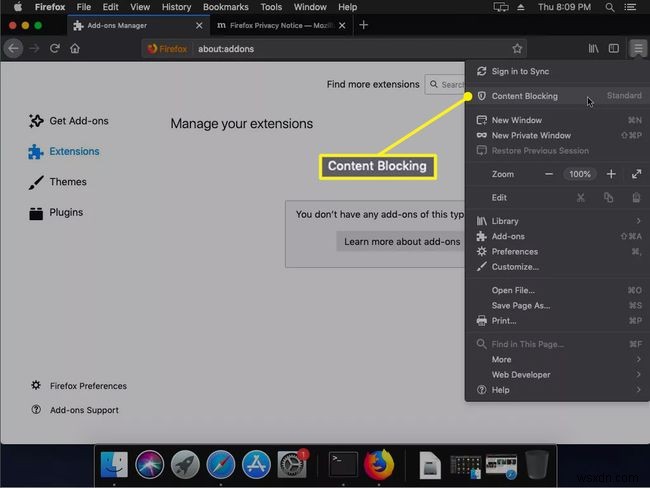Open Add-ons Support link
The height and width of the screenshot is (488, 650).
coord(75,410)
